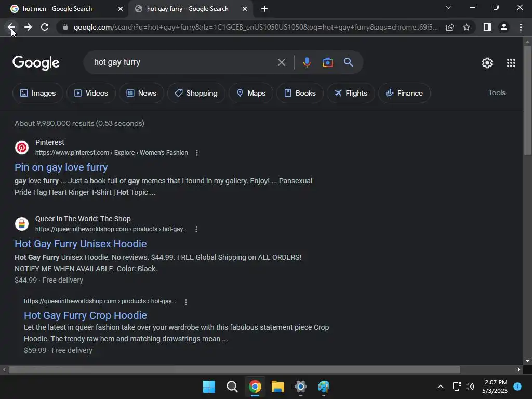
Task: Filter results by Videos
Action: 91,93
